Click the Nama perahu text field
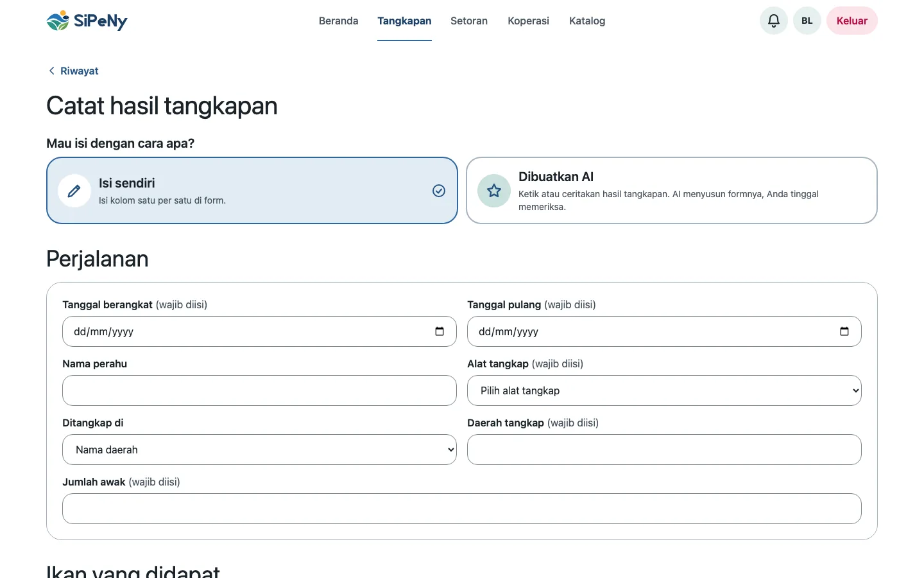The height and width of the screenshot is (578, 924). [x=259, y=390]
